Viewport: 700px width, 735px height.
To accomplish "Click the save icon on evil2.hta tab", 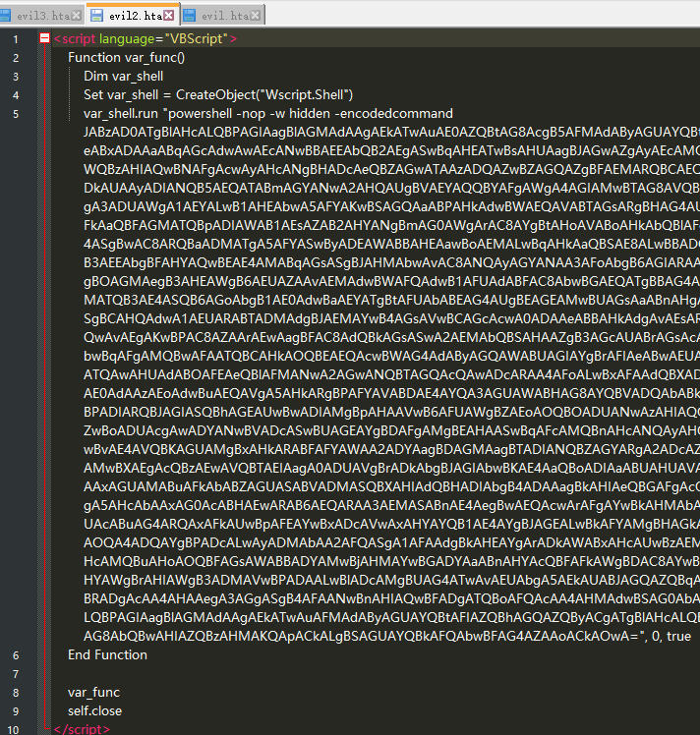I will (x=96, y=16).
